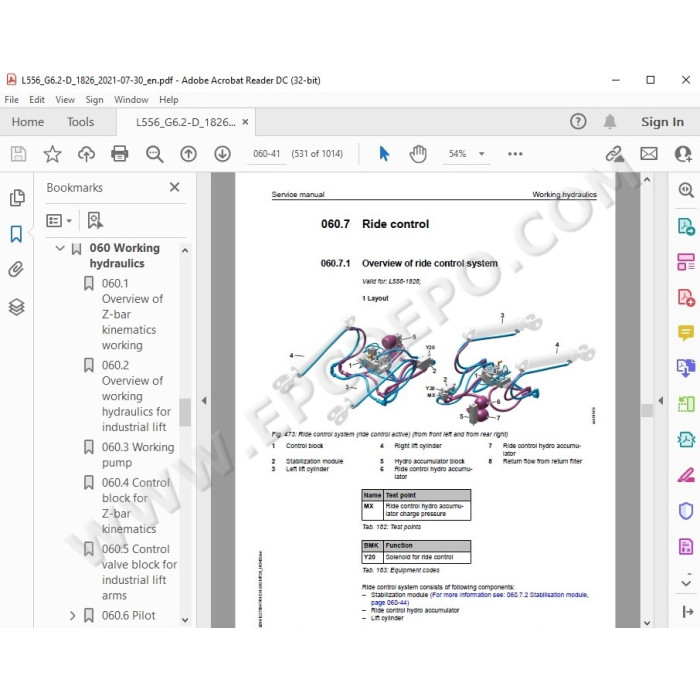Click the bookmarks panel scrollbar thumb
The width and height of the screenshot is (700, 700).
point(185,412)
